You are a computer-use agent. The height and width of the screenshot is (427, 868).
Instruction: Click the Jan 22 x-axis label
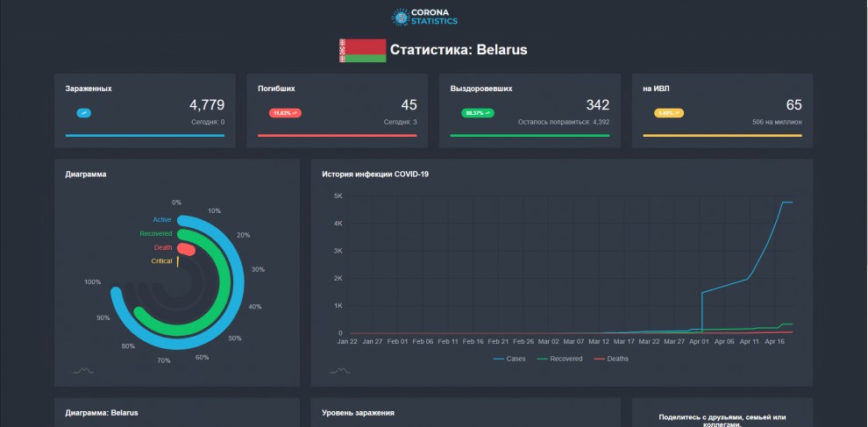[x=348, y=342]
